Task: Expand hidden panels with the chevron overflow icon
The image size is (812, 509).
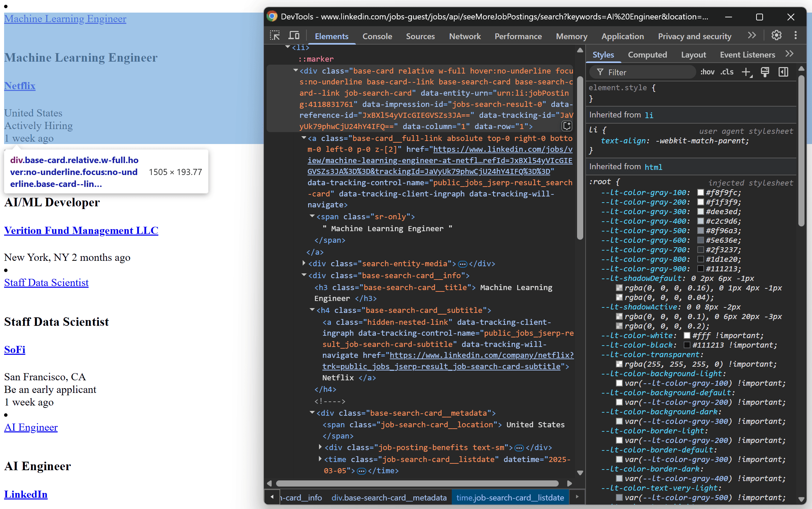Action: (x=752, y=35)
